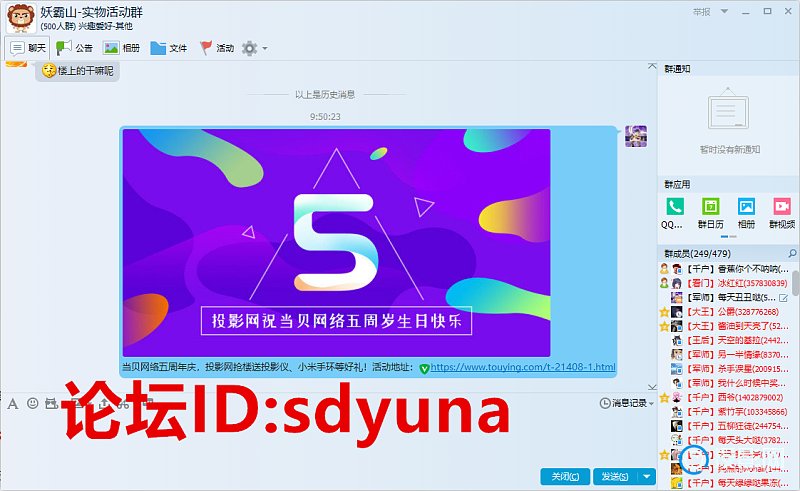Click the 9:50:23 timestamp
Screen dimensions: 800x491
(325, 117)
